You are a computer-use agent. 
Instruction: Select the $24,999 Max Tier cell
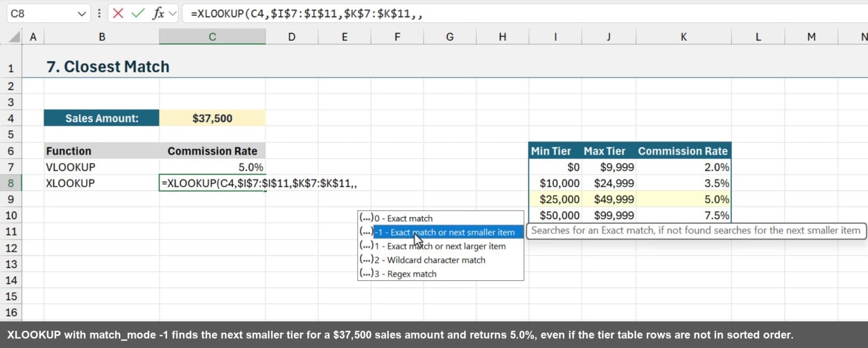(x=608, y=183)
